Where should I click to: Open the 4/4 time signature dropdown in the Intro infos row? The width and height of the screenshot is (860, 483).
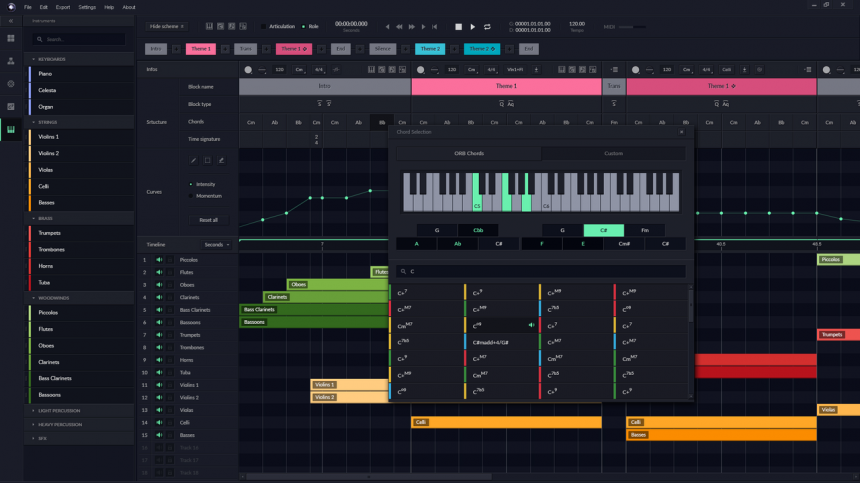point(319,70)
